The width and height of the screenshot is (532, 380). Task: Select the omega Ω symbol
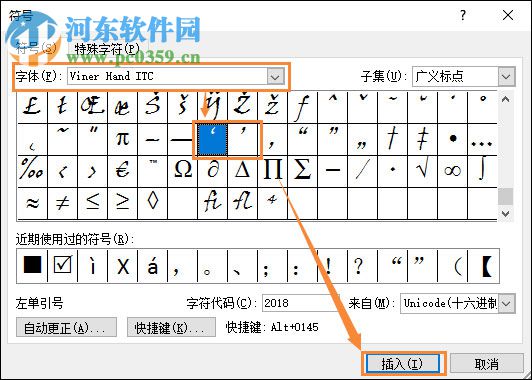pos(182,171)
